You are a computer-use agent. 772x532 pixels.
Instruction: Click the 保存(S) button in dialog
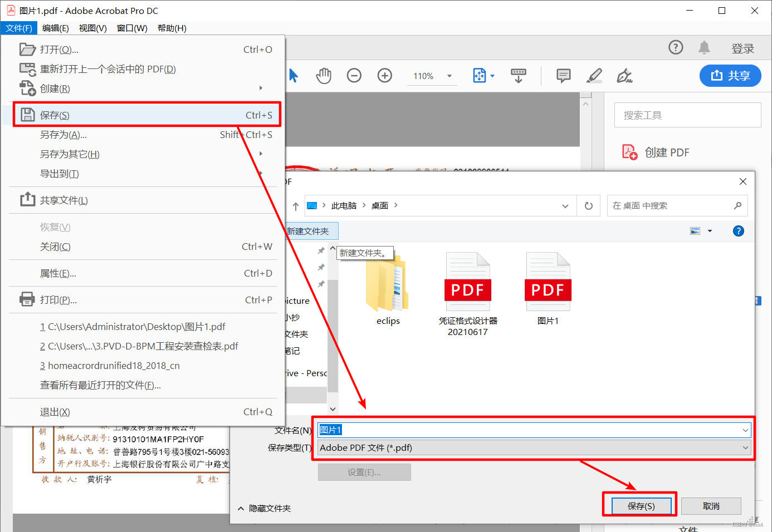point(641,506)
